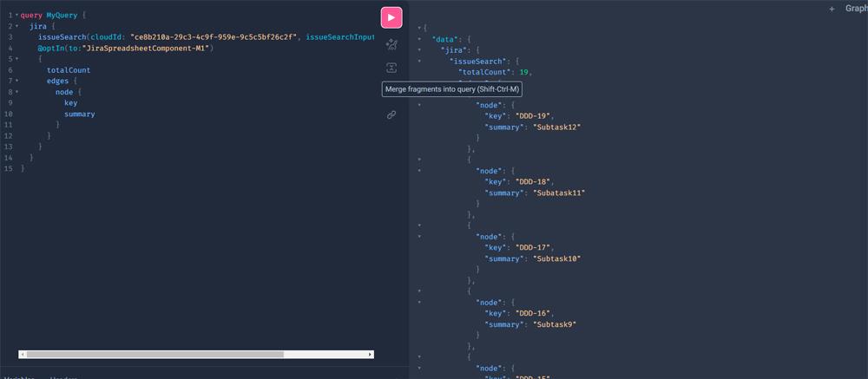
Task: Fold the selection set brace at line 5
Action: pos(16,59)
